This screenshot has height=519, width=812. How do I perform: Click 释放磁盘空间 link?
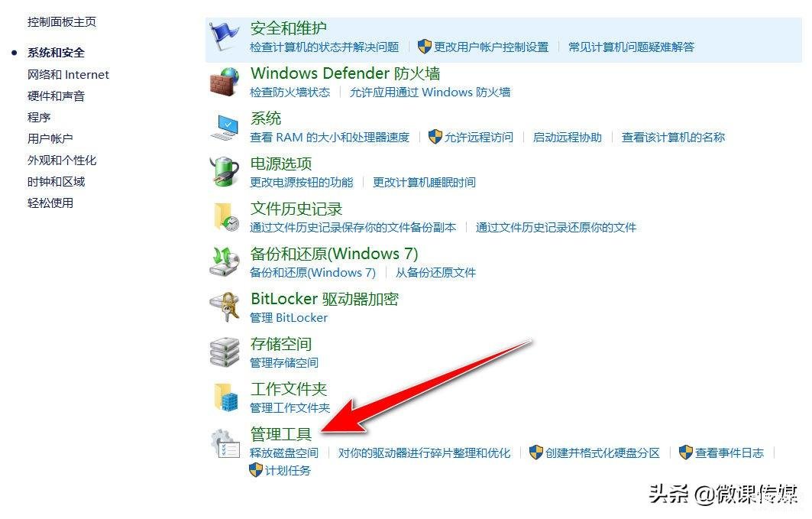pyautogui.click(x=284, y=453)
